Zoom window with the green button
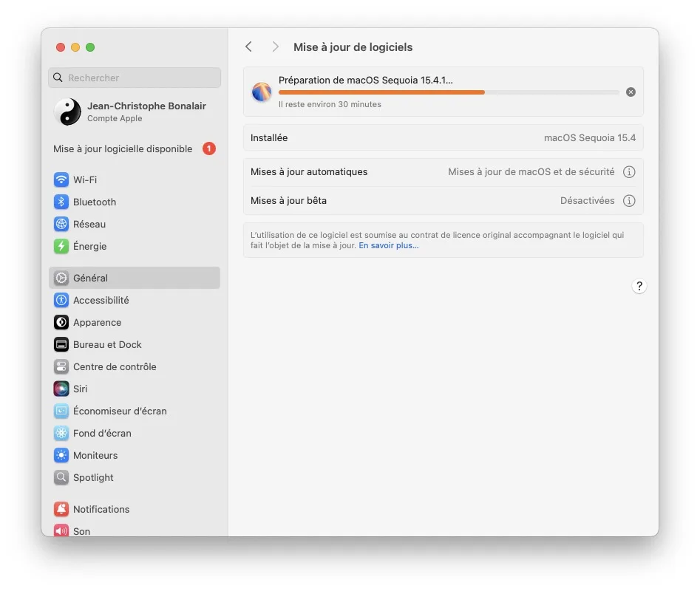Viewport: 700px width, 591px height. (90, 47)
